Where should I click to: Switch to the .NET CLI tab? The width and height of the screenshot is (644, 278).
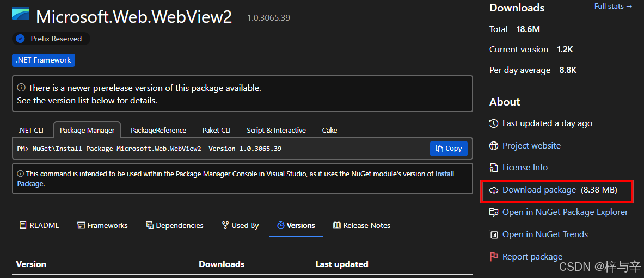(31, 130)
